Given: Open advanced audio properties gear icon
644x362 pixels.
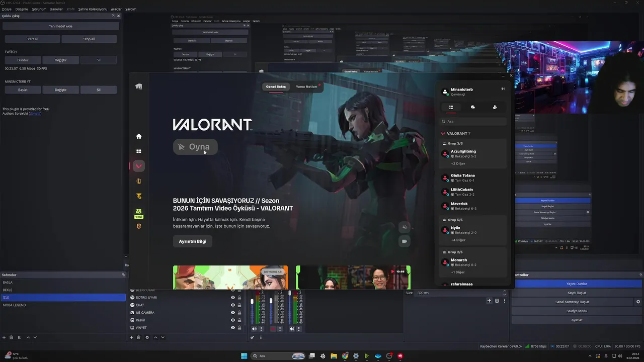Looking at the screenshot, I should pyautogui.click(x=253, y=337).
